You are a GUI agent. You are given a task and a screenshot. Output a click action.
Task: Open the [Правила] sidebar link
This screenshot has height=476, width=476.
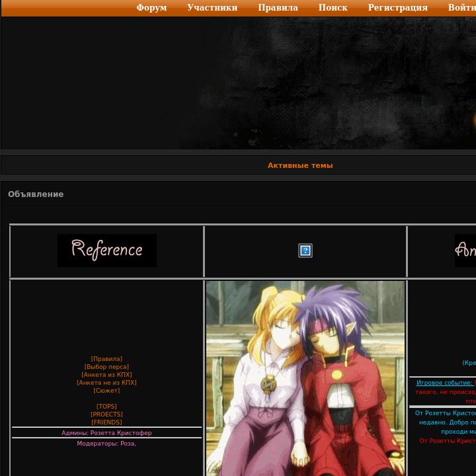pos(106,359)
